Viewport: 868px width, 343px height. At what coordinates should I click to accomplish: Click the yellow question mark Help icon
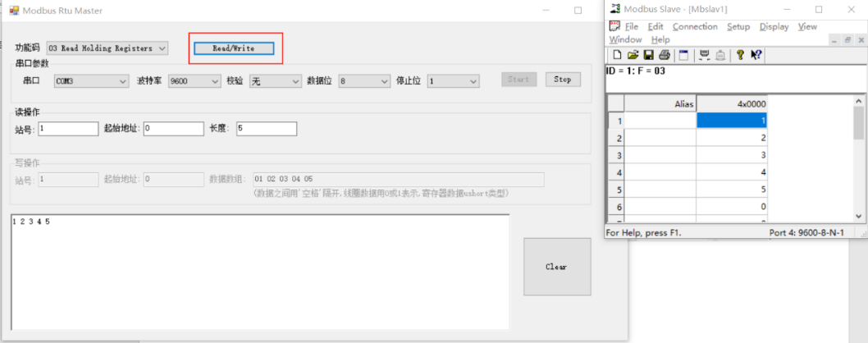(739, 55)
